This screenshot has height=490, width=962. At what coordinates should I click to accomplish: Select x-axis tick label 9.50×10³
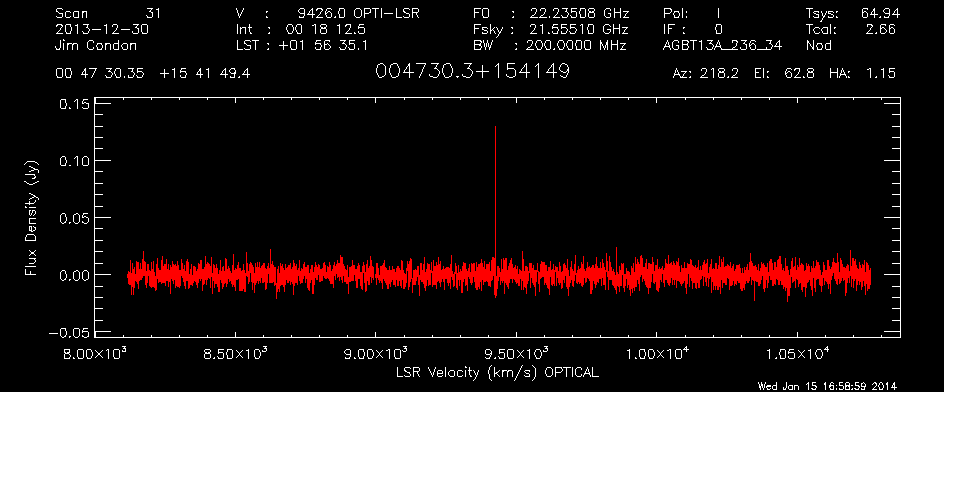click(517, 354)
